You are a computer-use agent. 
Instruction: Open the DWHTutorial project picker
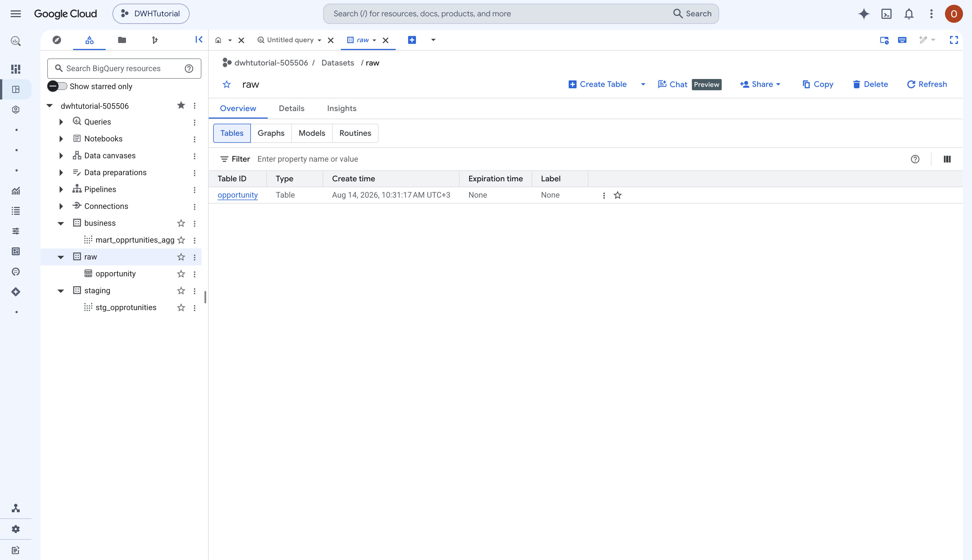pyautogui.click(x=150, y=14)
